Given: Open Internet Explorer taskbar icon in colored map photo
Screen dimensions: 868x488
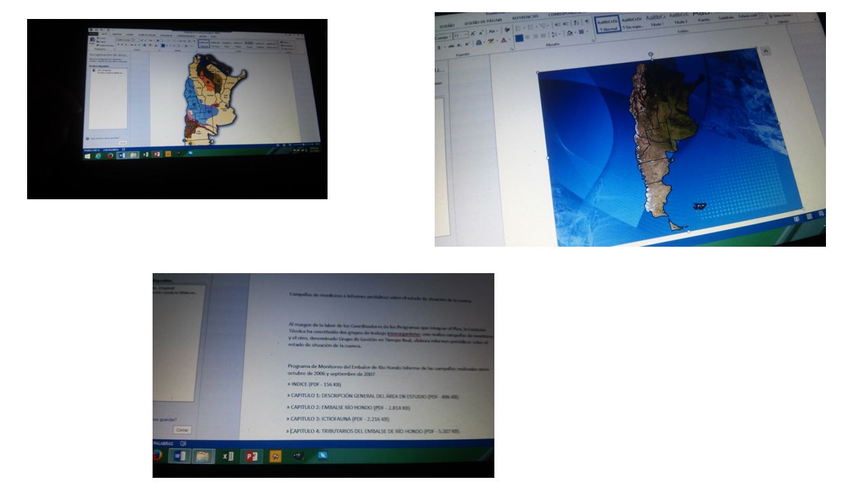Looking at the screenshot, I should tap(98, 156).
